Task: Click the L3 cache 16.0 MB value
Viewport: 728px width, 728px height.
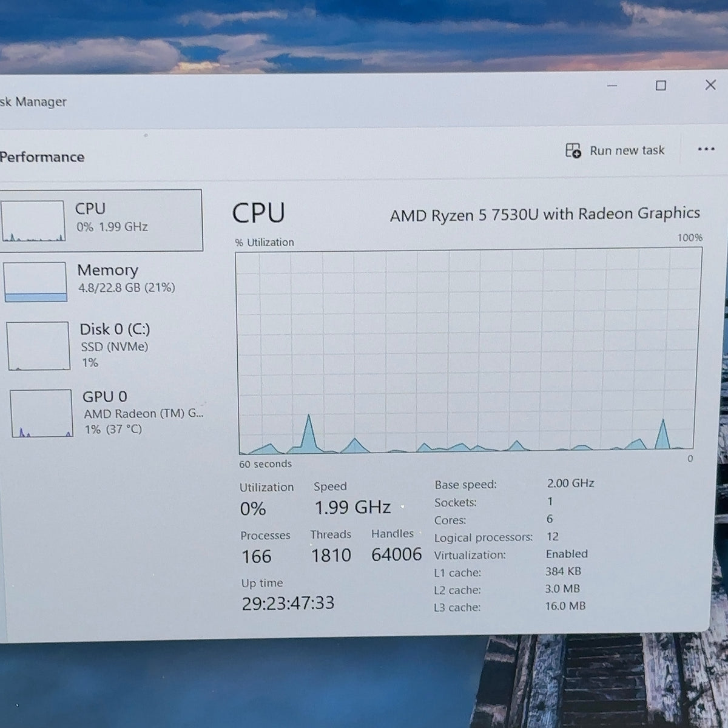Action: click(565, 605)
